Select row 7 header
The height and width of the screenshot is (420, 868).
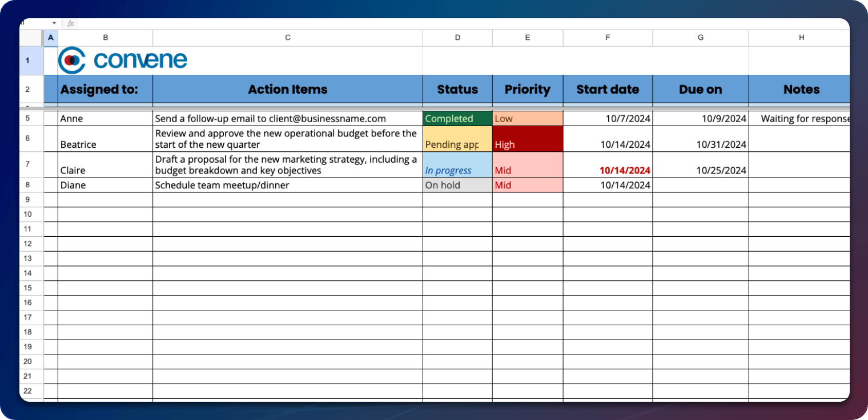[x=27, y=164]
